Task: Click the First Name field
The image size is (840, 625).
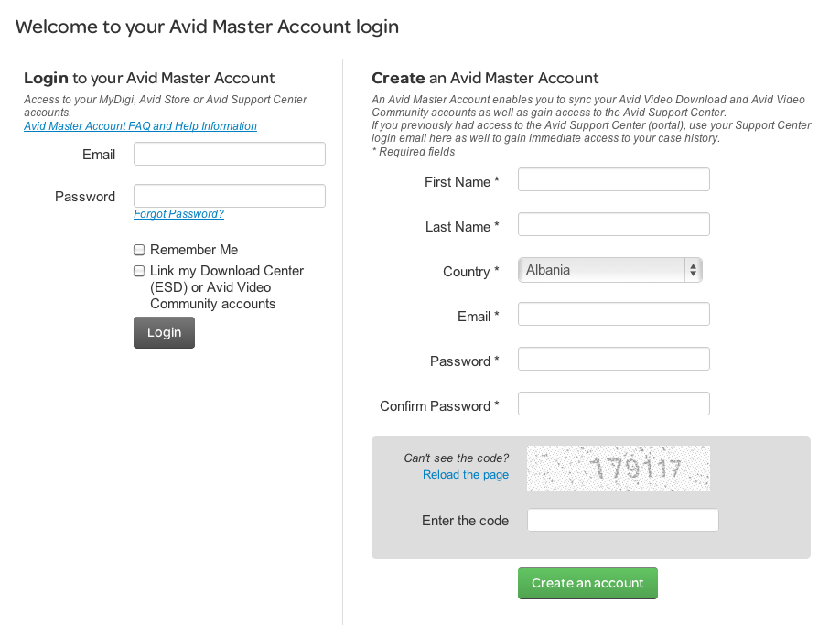Action: pos(613,179)
